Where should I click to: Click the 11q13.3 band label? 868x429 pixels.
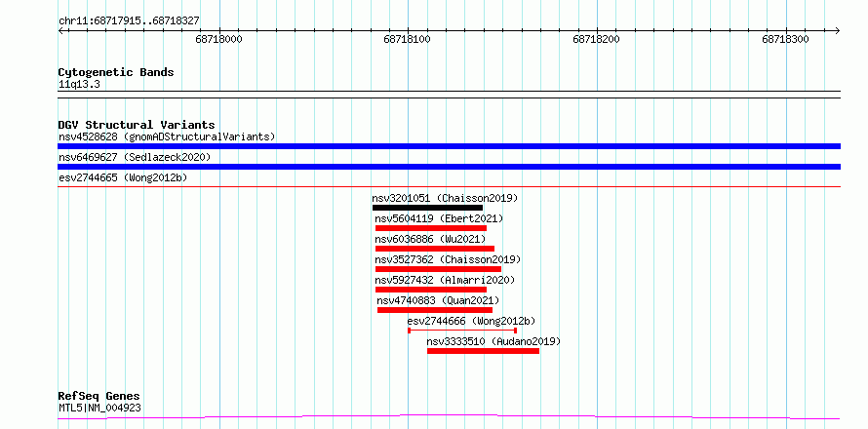[79, 85]
